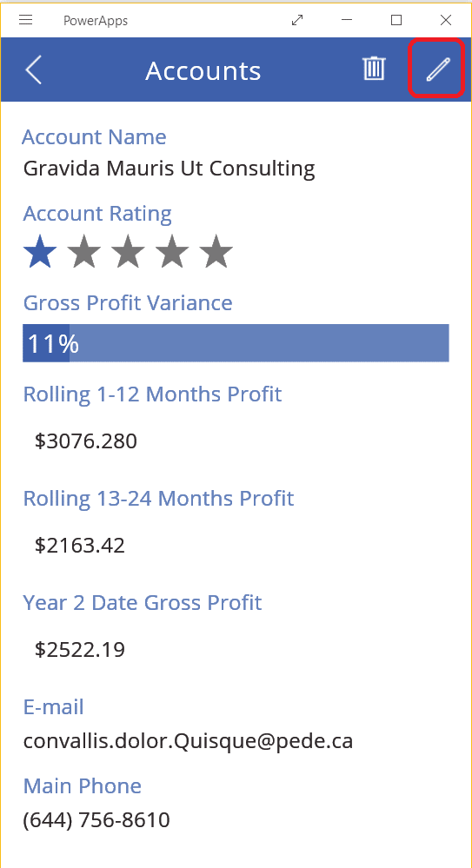Set account rating to four stars
This screenshot has height=868, width=472.
tap(172, 251)
